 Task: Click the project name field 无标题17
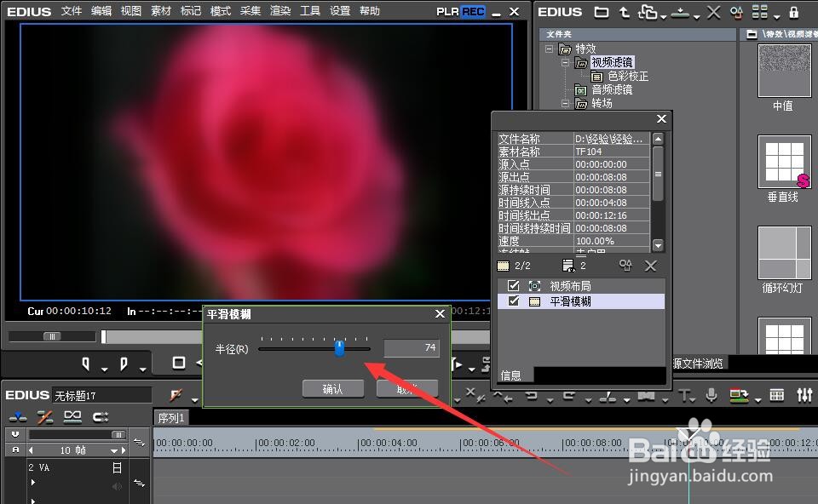[x=101, y=396]
